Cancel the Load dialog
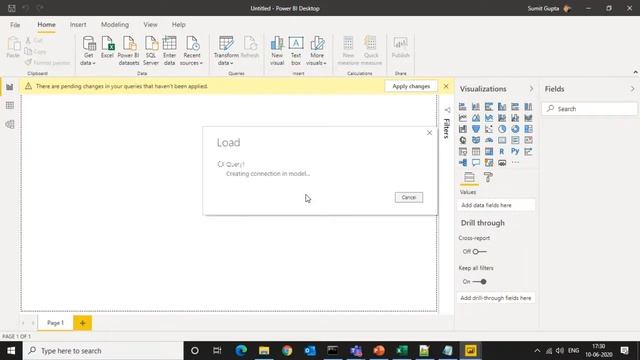The width and height of the screenshot is (640, 360). click(409, 198)
